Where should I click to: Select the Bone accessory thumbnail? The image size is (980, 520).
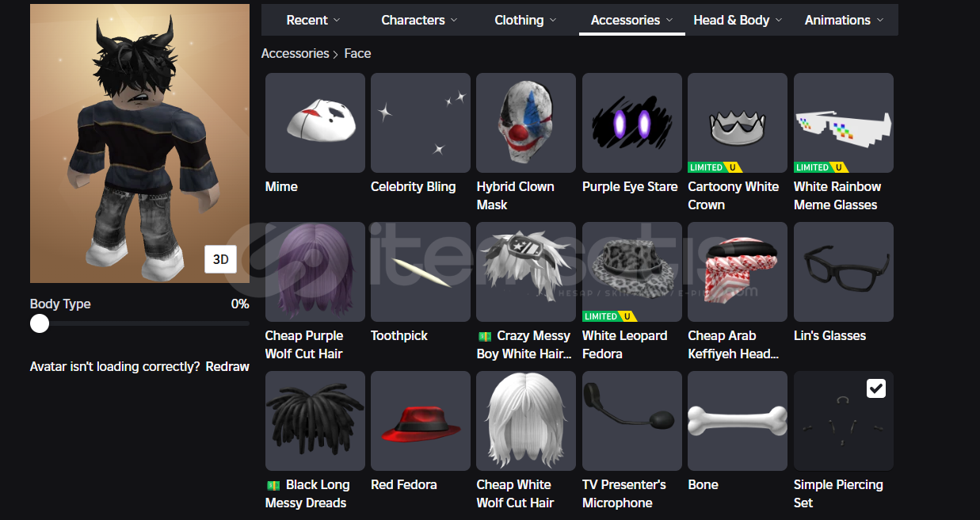(738, 421)
